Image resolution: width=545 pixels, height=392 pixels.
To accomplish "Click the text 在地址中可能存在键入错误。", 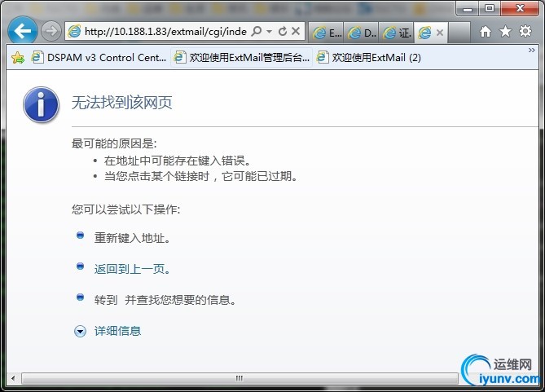I will click(178, 161).
